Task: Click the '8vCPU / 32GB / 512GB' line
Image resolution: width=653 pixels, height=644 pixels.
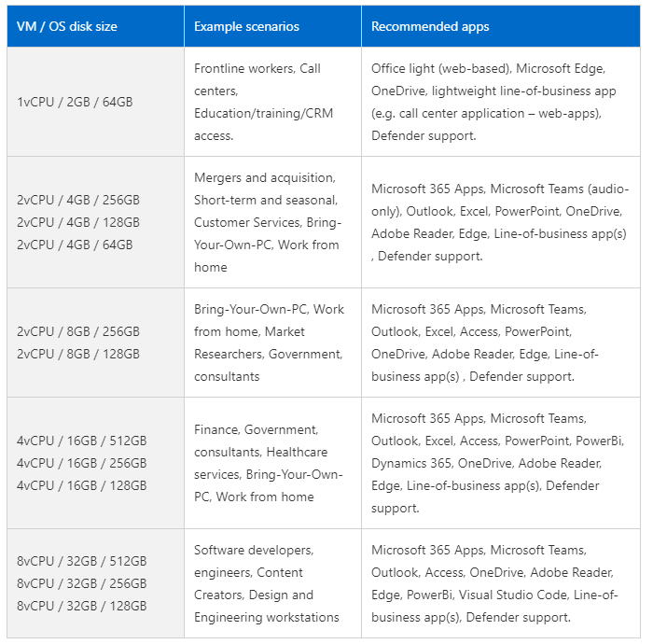Action: 82,561
